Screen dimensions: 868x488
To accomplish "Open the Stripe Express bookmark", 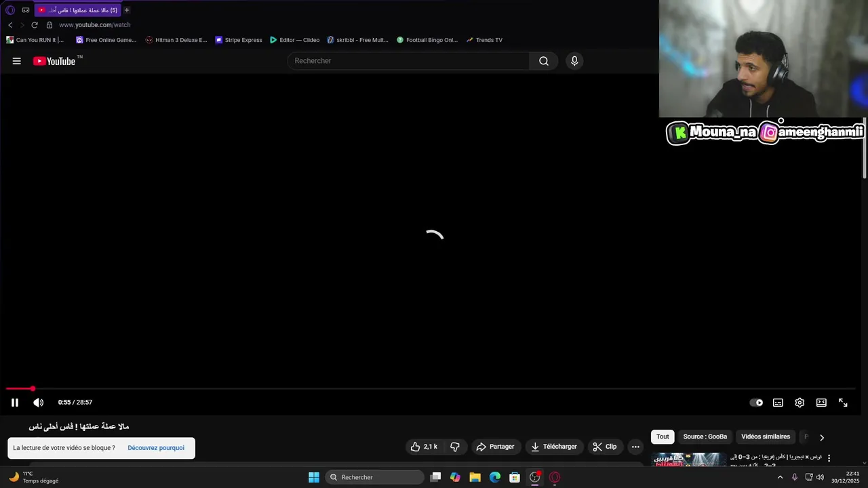I will click(239, 40).
